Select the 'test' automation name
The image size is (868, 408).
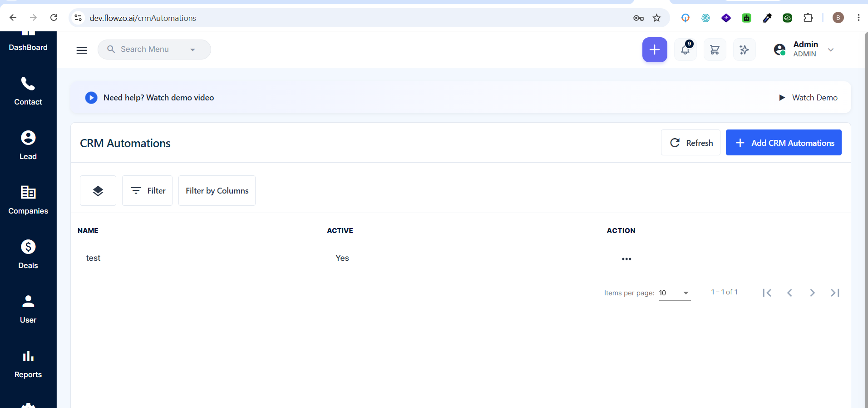tap(94, 258)
